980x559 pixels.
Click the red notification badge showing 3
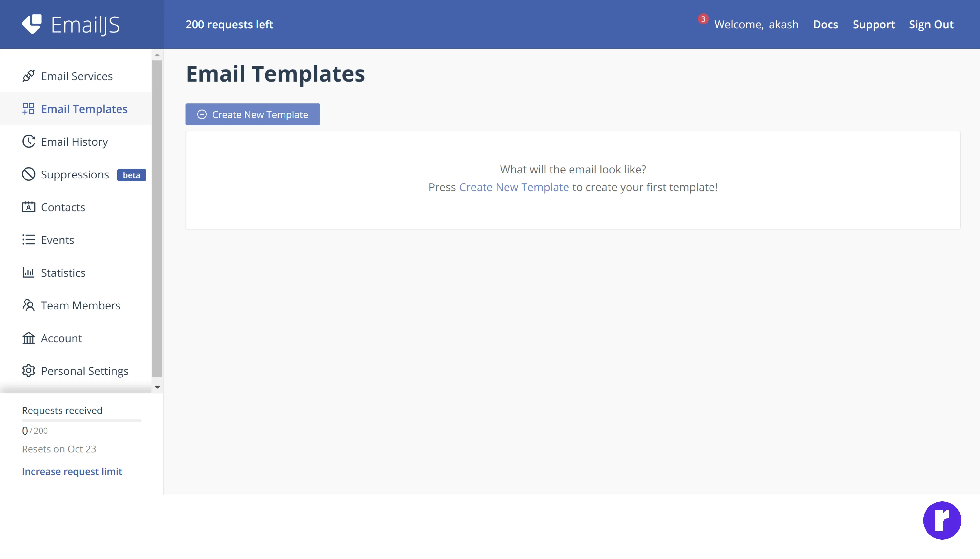[x=703, y=19]
